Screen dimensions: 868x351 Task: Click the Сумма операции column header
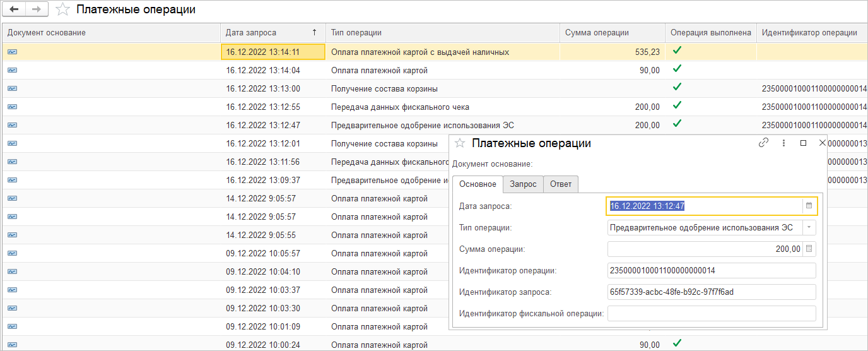(612, 33)
